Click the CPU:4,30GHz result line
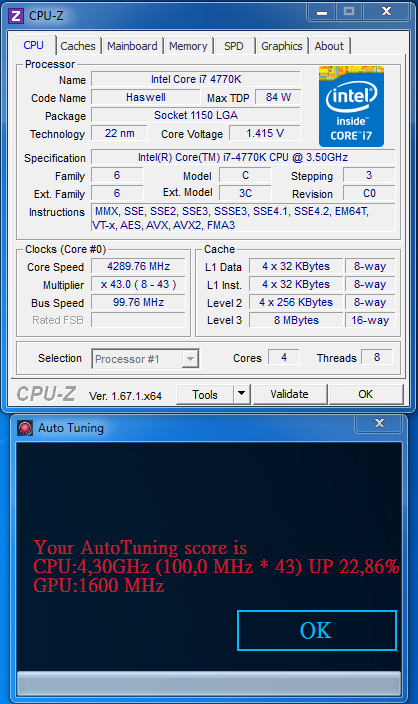 [x=216, y=566]
